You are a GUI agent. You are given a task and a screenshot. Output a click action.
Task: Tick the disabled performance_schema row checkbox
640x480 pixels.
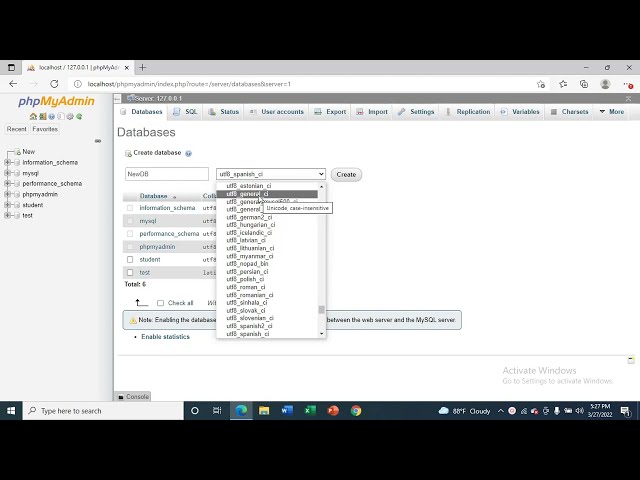tap(130, 234)
